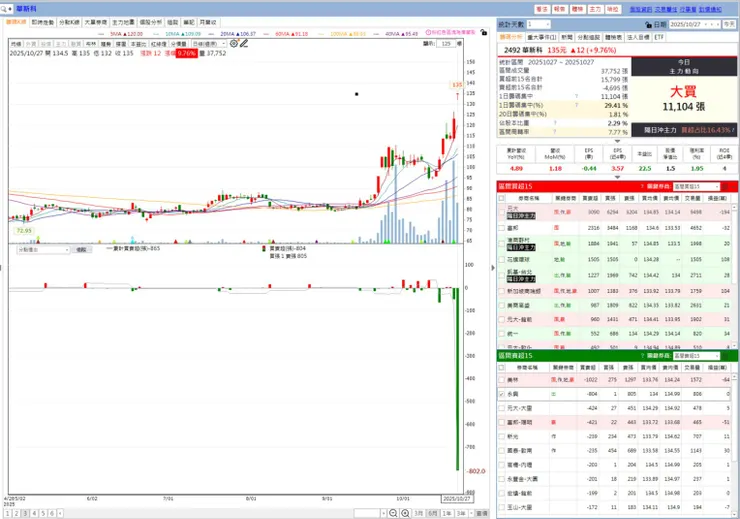
Task: Tick the checkbox for 元大-大里 row
Action: pyautogui.click(x=502, y=408)
